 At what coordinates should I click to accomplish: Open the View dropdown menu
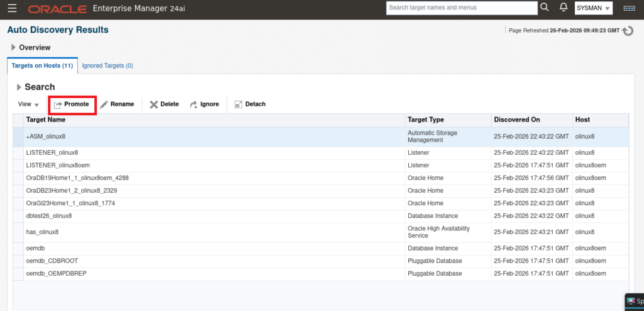[x=28, y=105]
